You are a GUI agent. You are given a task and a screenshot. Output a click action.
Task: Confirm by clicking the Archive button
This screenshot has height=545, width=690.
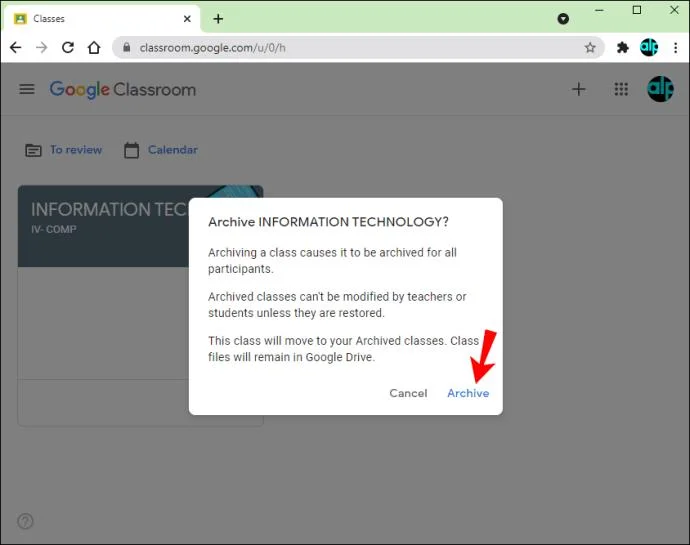[468, 393]
